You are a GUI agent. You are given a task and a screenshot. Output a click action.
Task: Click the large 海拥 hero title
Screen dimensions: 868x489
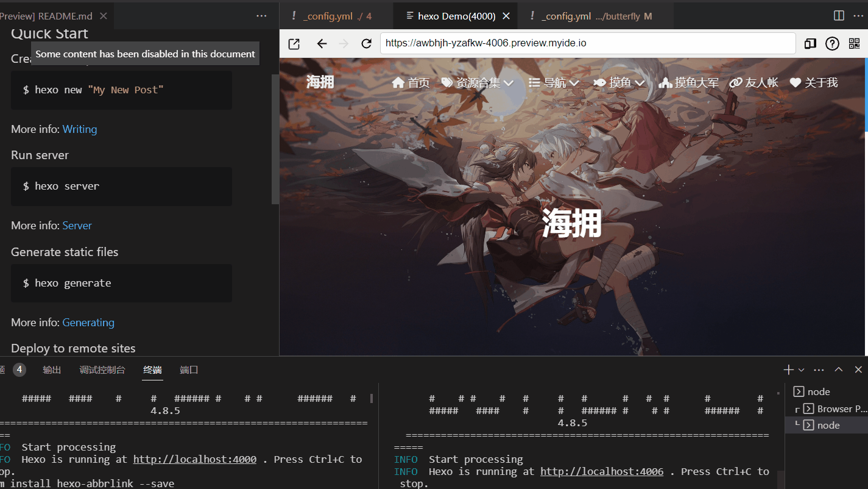[x=571, y=223]
